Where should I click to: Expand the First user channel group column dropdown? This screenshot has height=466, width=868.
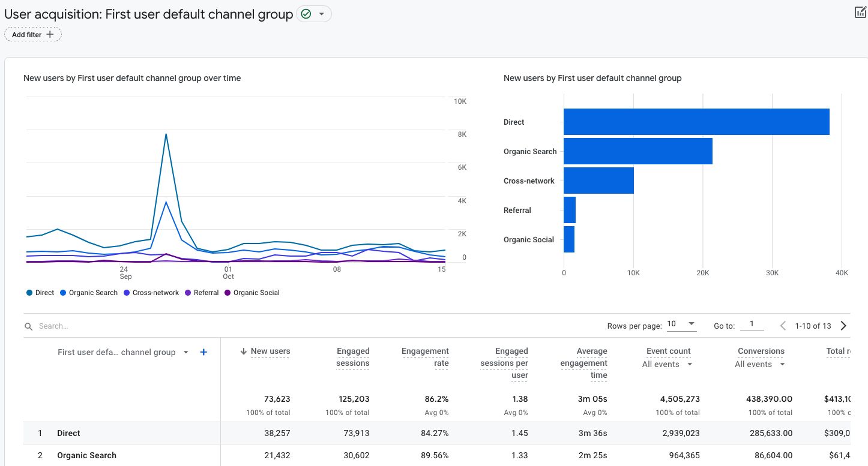click(186, 352)
